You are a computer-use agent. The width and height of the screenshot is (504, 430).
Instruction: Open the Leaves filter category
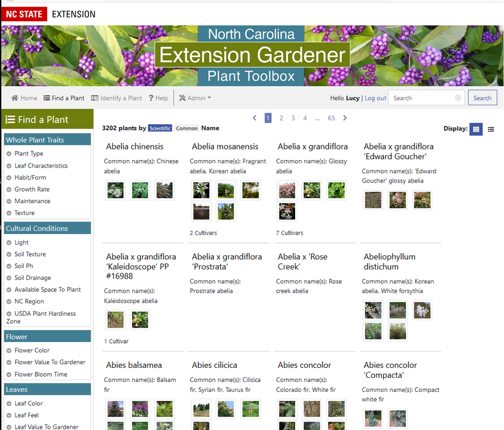[x=47, y=389]
